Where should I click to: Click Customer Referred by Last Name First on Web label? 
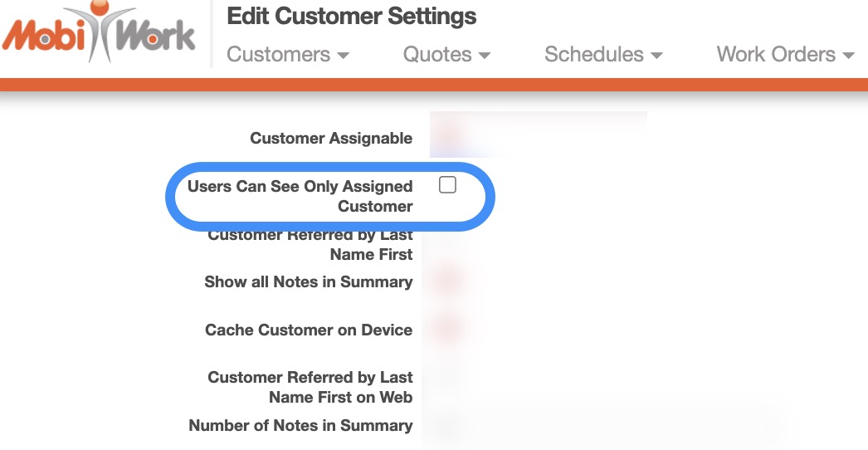click(x=310, y=387)
